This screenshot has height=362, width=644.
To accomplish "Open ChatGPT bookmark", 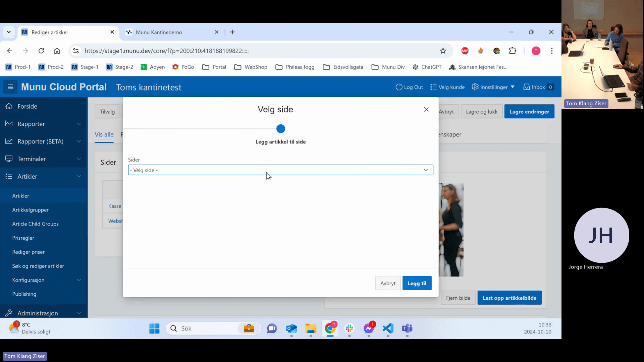I will coord(427,67).
